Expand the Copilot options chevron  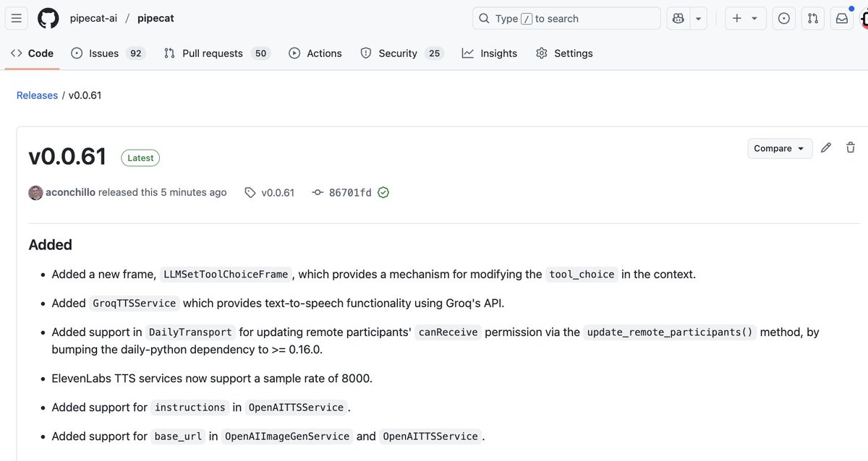tap(697, 17)
